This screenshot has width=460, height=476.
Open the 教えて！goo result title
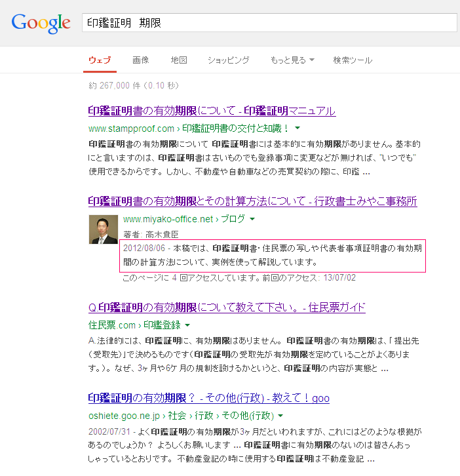coord(208,399)
